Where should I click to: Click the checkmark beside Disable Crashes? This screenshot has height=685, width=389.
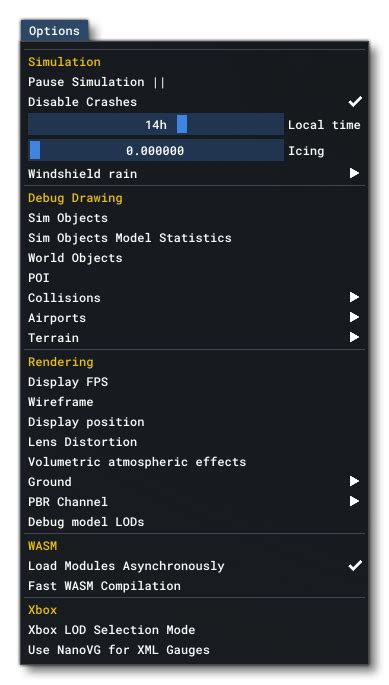tap(355, 102)
